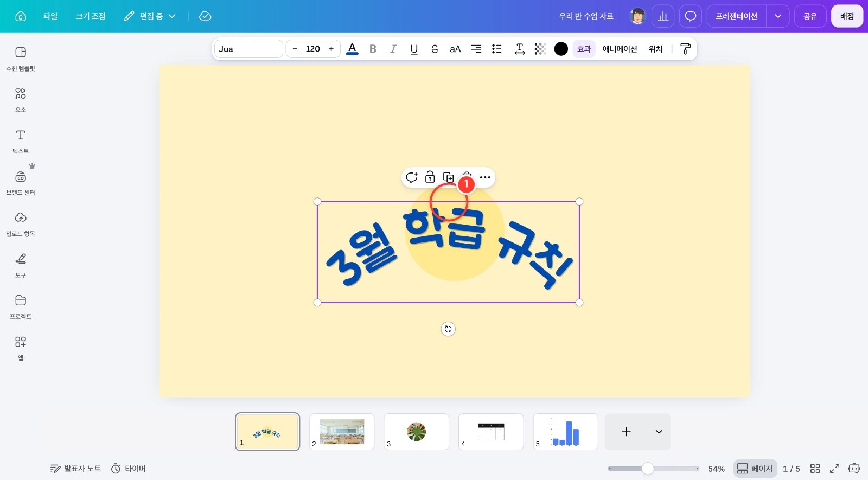Go to the Canva home icon
The height and width of the screenshot is (480, 868).
[21, 16]
